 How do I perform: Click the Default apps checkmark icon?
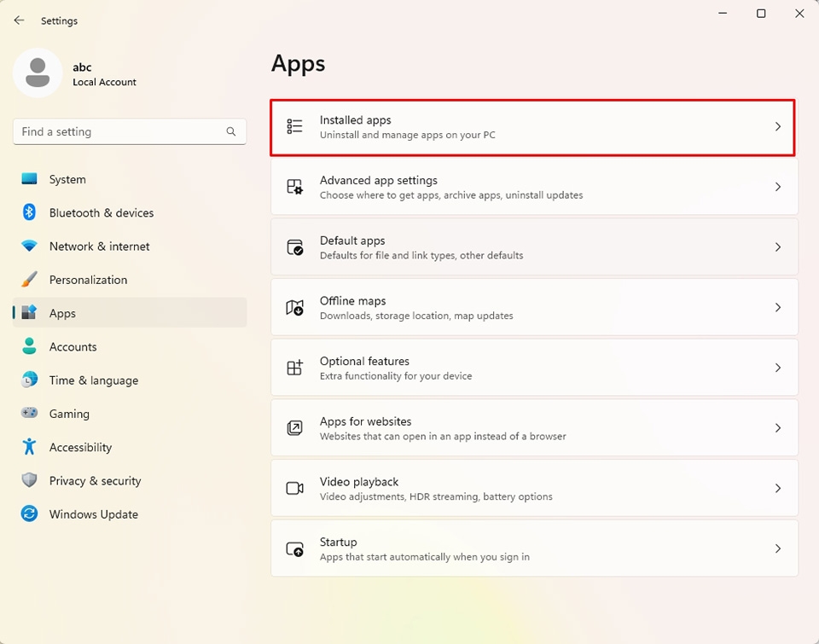294,247
